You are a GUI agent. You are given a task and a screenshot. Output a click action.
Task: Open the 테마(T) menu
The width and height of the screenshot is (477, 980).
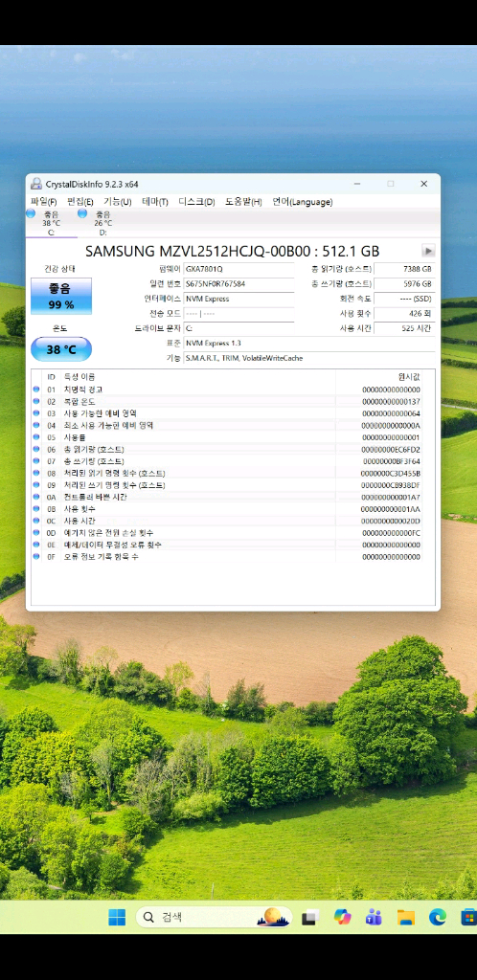coord(155,202)
